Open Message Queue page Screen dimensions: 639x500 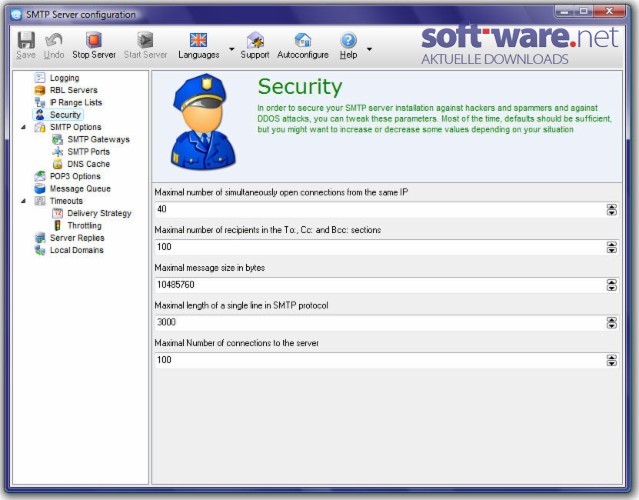click(x=80, y=188)
